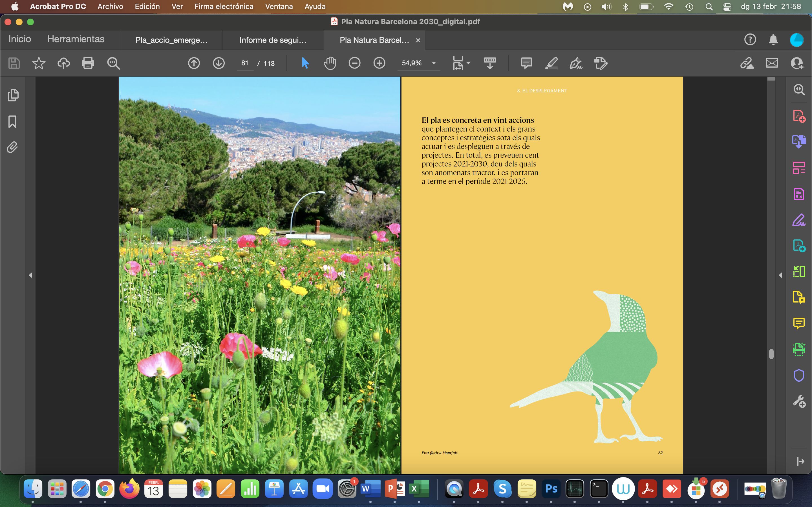Open the zoom level 54,9% dropdown
Image resolution: width=812 pixels, height=507 pixels.
pyautogui.click(x=434, y=63)
